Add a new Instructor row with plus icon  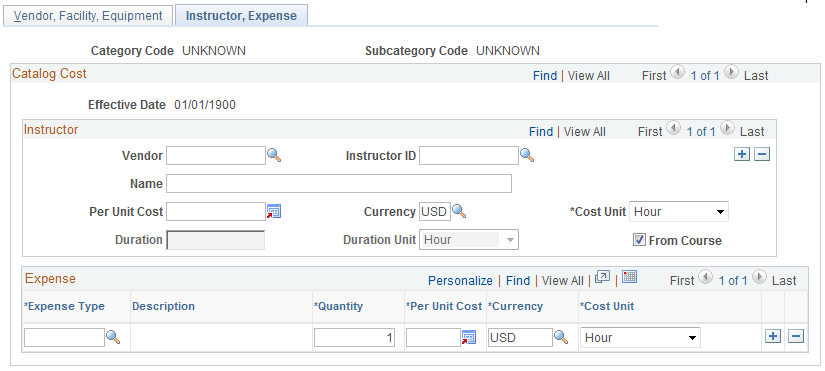click(x=742, y=154)
